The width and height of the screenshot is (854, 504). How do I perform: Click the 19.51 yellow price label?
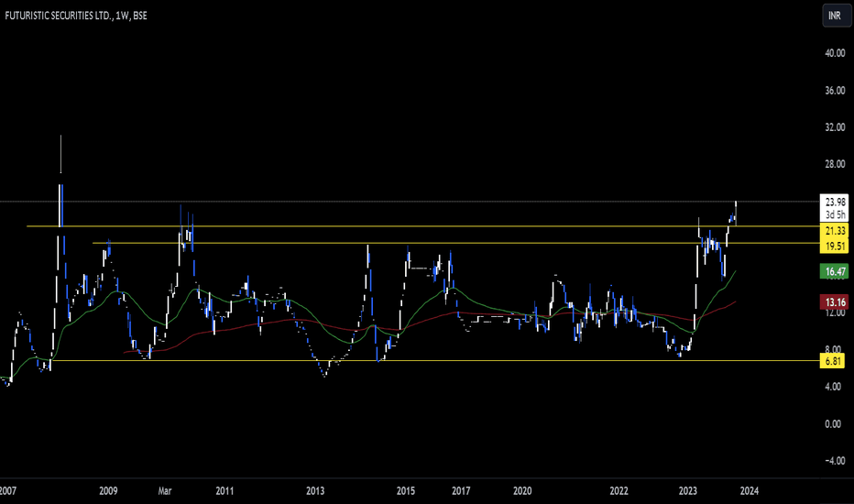coord(835,247)
